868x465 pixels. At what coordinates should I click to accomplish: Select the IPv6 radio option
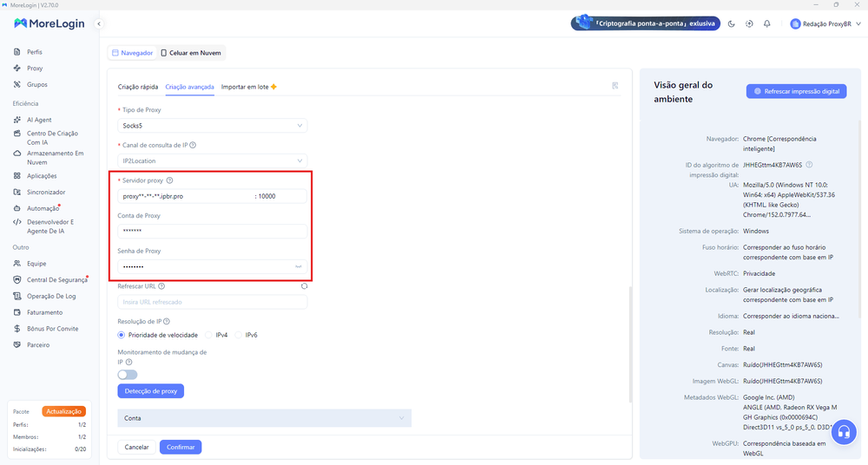(239, 335)
